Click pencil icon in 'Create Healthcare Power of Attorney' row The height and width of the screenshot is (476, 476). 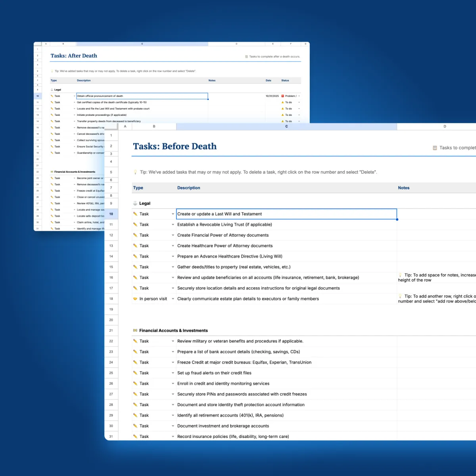click(x=135, y=246)
